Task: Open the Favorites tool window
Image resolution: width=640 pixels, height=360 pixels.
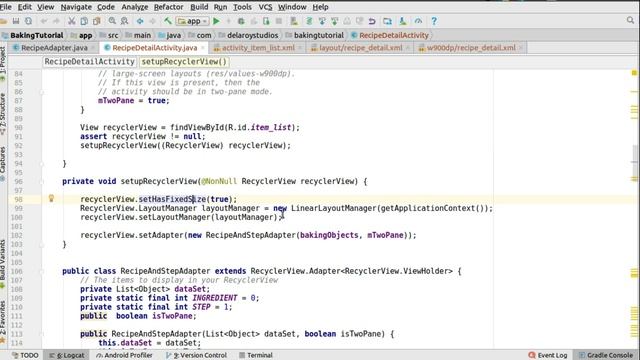Action: click(x=3, y=322)
